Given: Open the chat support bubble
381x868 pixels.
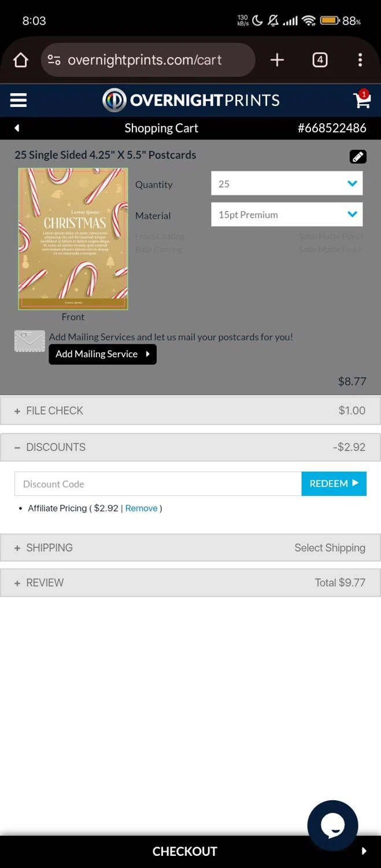Looking at the screenshot, I should coord(332,826).
